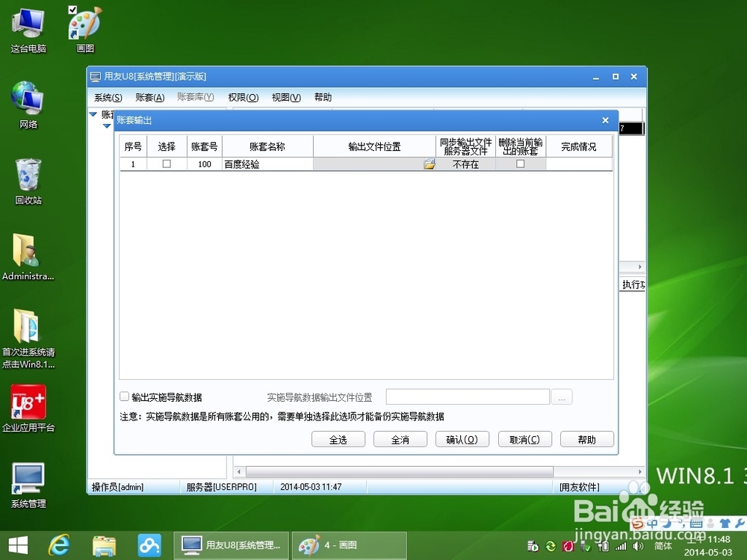The image size is (747, 560).
Task: Open the 系统(S) menu
Action: click(108, 98)
